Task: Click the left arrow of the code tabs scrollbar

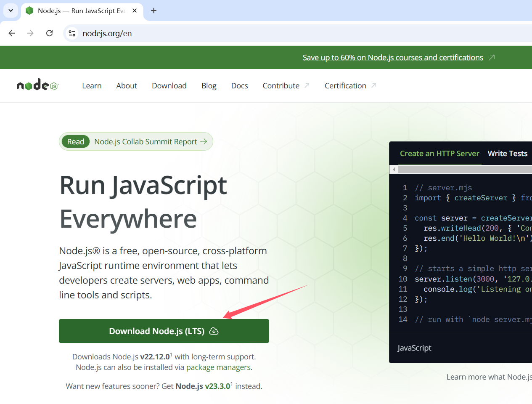Action: [394, 169]
